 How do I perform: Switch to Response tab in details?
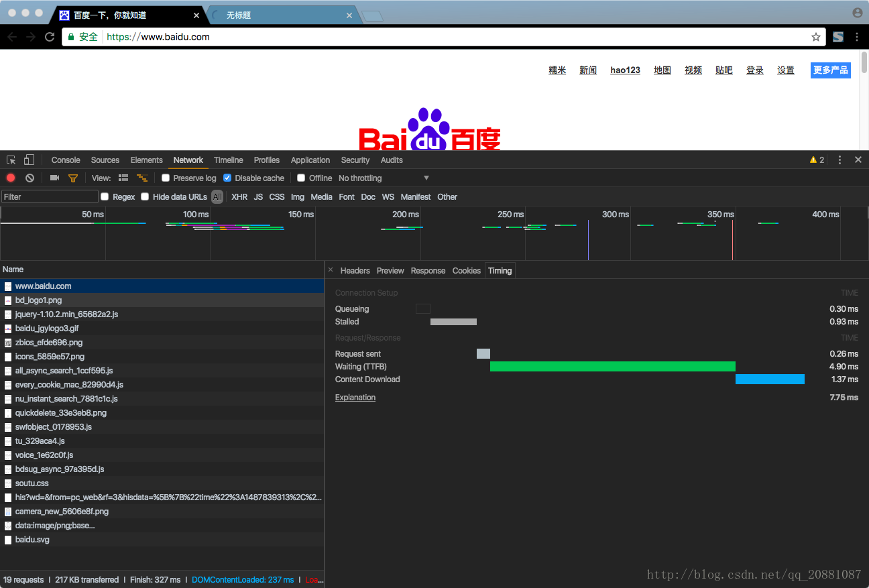click(x=428, y=270)
